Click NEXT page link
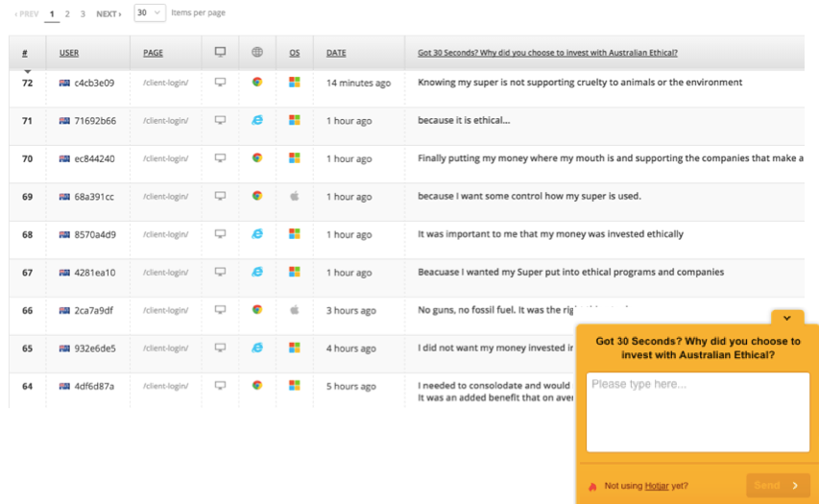819x504 pixels. (x=108, y=14)
